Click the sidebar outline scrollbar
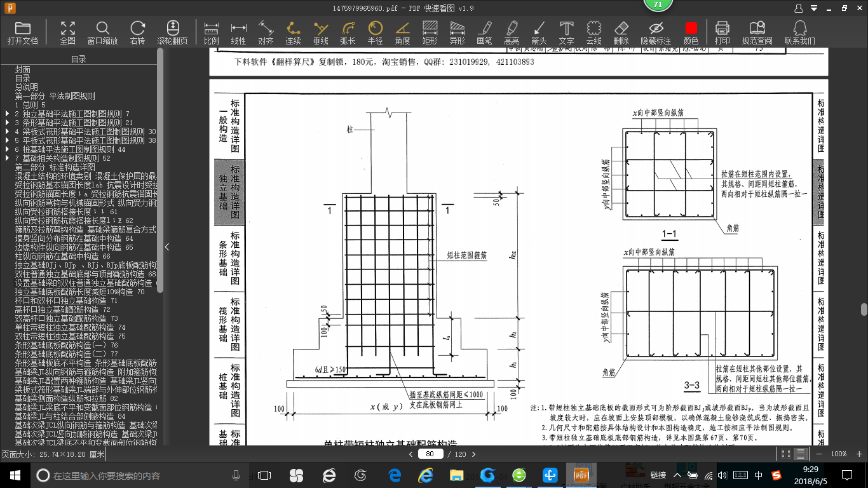The height and width of the screenshot is (488, 868). (160, 170)
